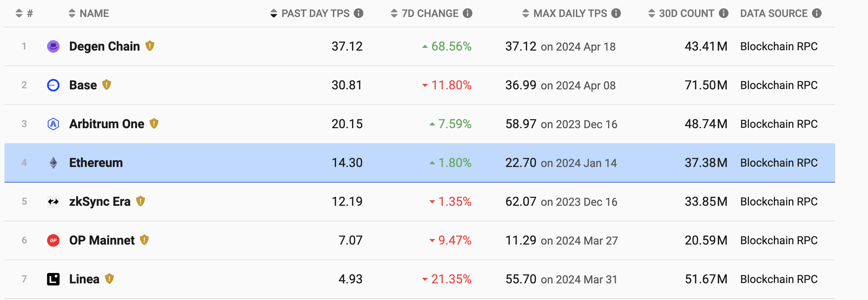Click the 11.29 on 2024 Mar 27 cell

562,240
